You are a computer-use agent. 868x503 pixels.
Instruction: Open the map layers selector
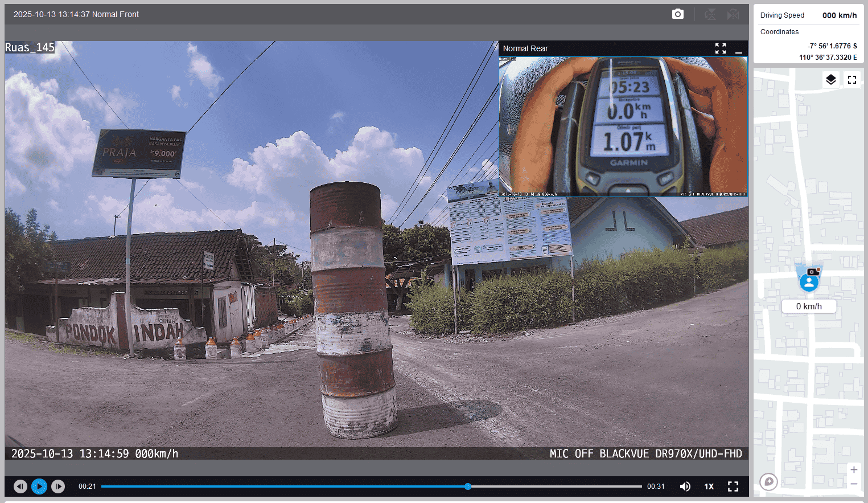click(831, 80)
